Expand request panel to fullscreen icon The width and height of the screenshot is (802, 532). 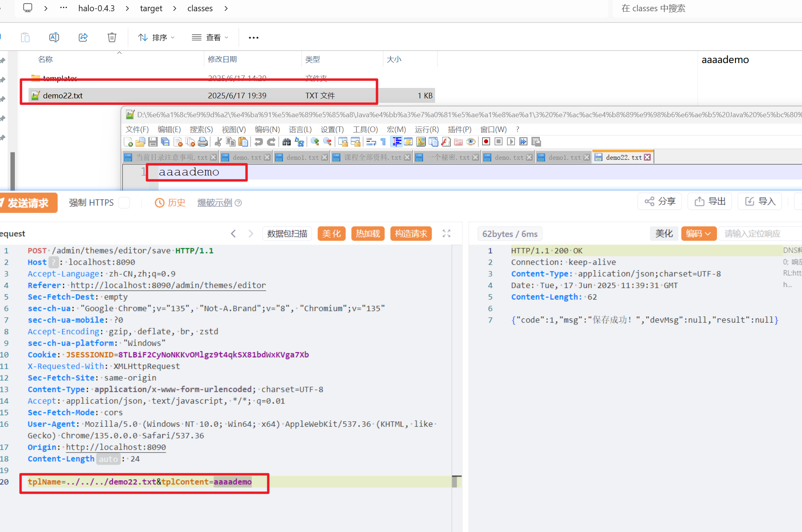pyautogui.click(x=446, y=234)
